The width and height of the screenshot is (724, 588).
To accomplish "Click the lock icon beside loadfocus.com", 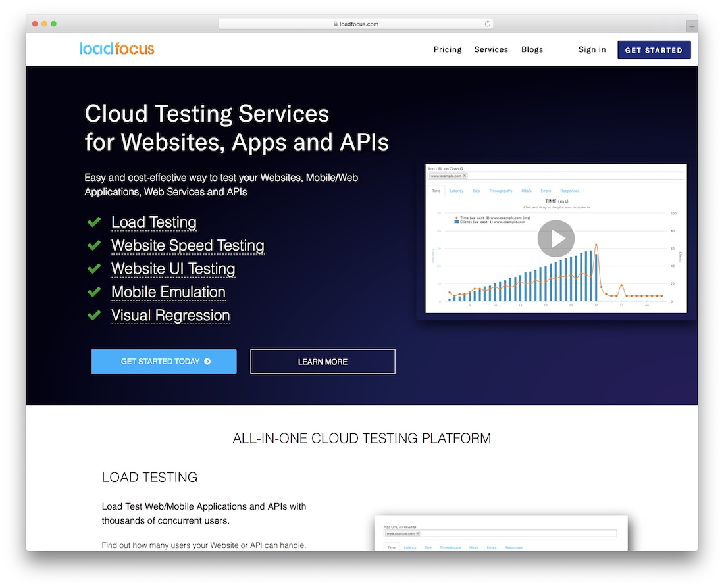I will coord(336,24).
